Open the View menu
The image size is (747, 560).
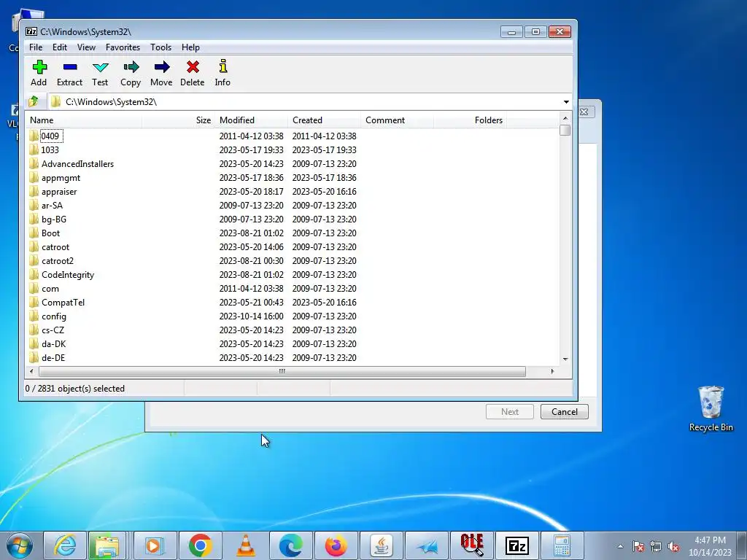pyautogui.click(x=86, y=47)
